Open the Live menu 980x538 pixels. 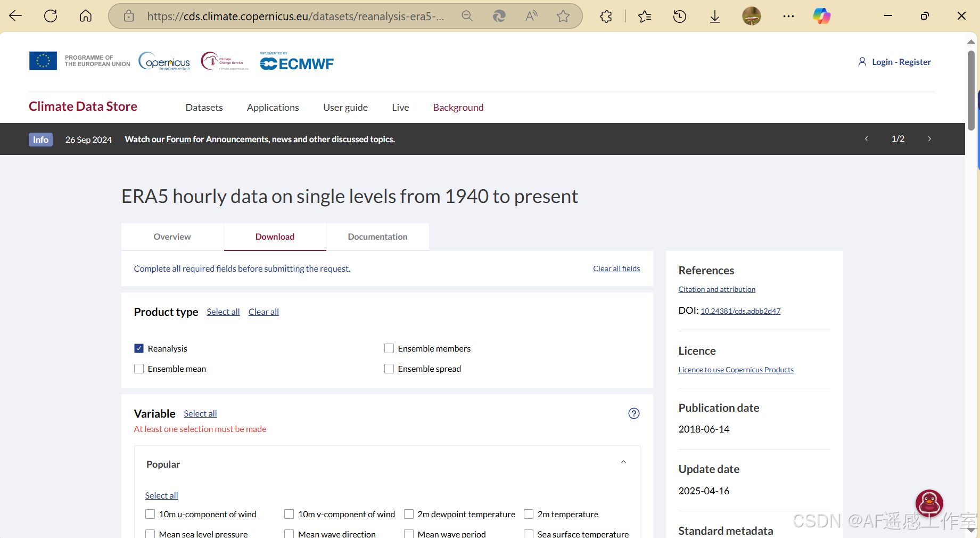click(x=400, y=108)
